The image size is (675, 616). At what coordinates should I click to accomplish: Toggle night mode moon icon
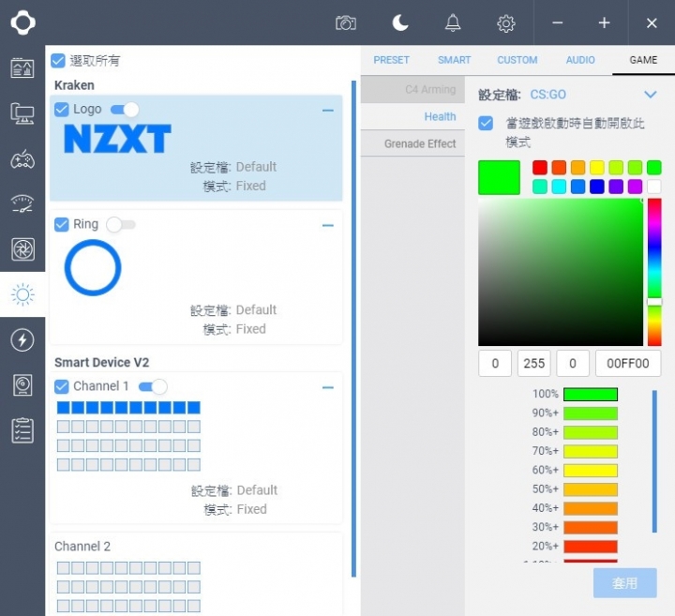(400, 23)
